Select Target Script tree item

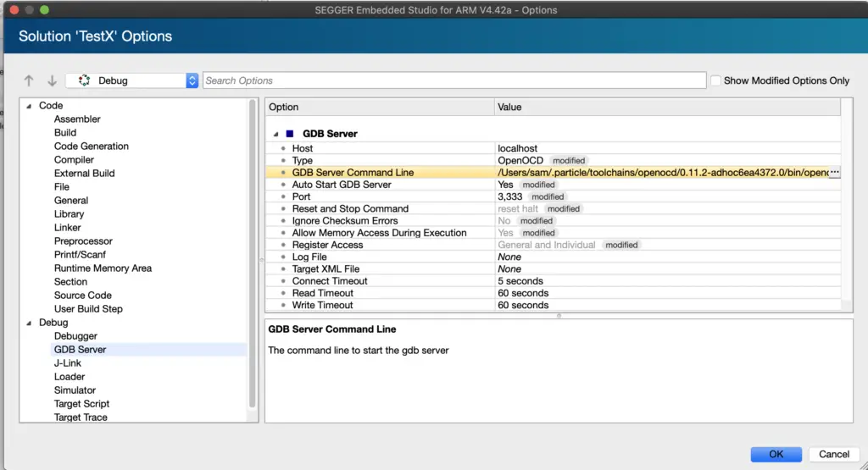click(x=81, y=404)
